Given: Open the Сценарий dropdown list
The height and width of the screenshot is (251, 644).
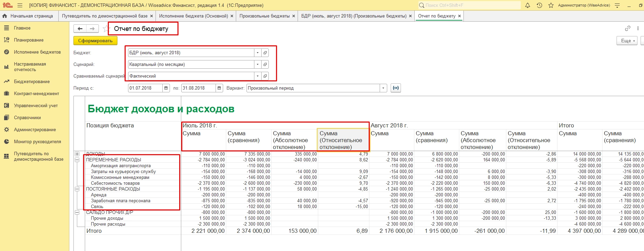Looking at the screenshot, I should 257,65.
